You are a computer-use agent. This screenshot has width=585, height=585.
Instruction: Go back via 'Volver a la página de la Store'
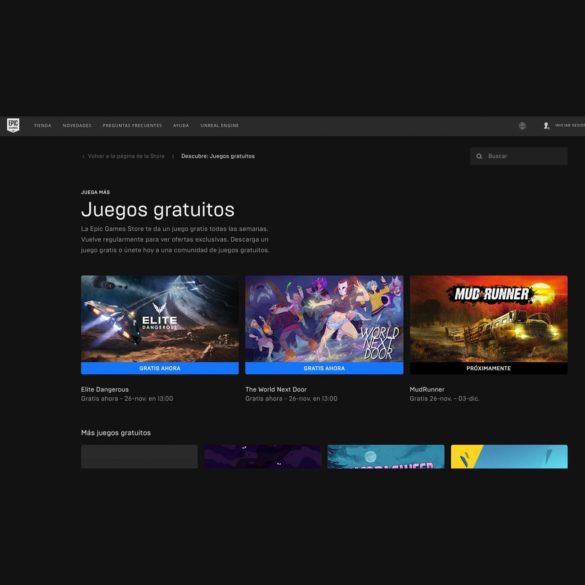pos(126,156)
